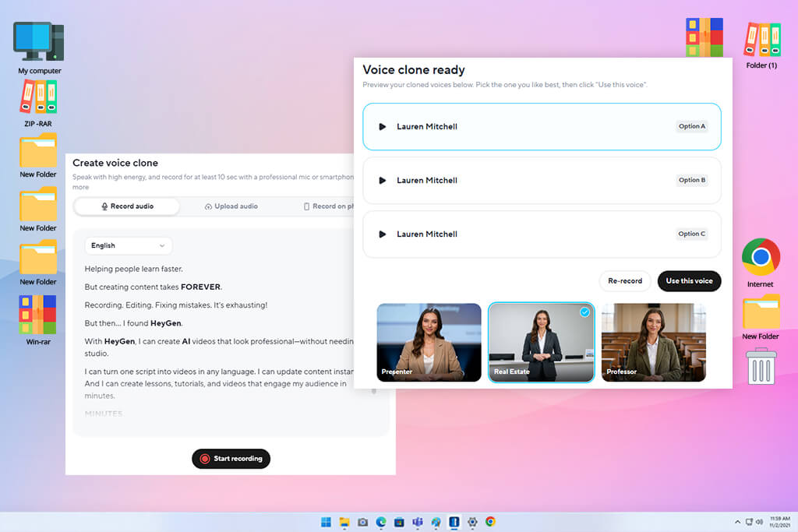Choose the Presenter avatar thumbnail
Screen dimensions: 798x532
tap(429, 342)
